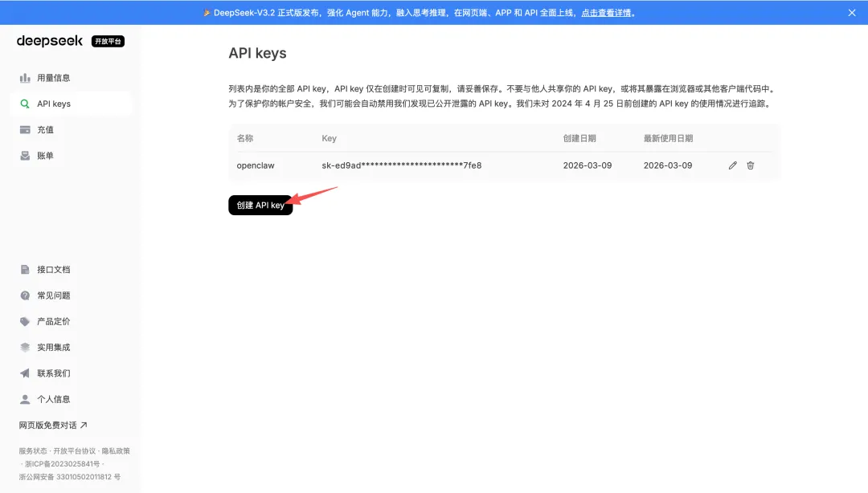This screenshot has height=493, width=868.
Task: Click the 最新使用日期 column header
Action: click(x=668, y=138)
